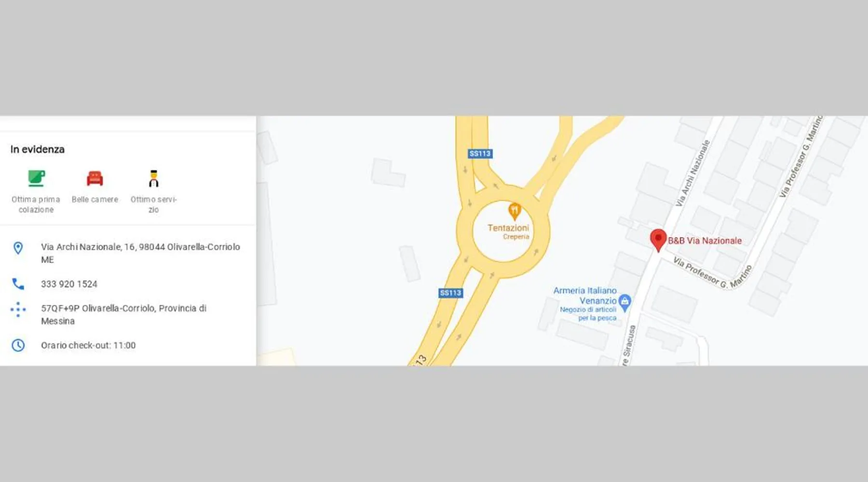868x482 pixels.
Task: Click the Orario check-out 11:00 entry
Action: pyautogui.click(x=88, y=346)
